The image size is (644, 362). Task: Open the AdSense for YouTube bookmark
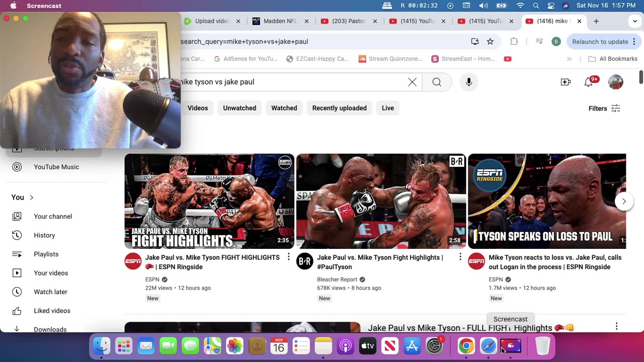(246, 59)
